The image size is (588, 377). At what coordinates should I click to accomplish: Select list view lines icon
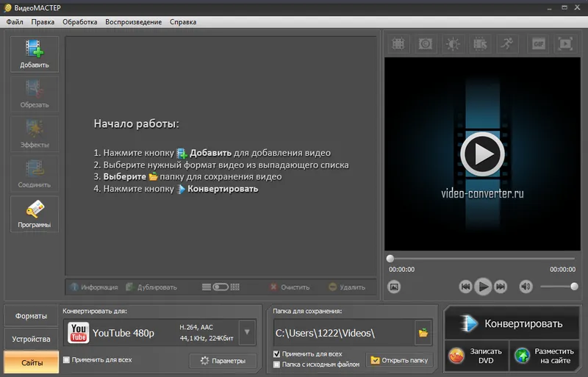pyautogui.click(x=207, y=287)
